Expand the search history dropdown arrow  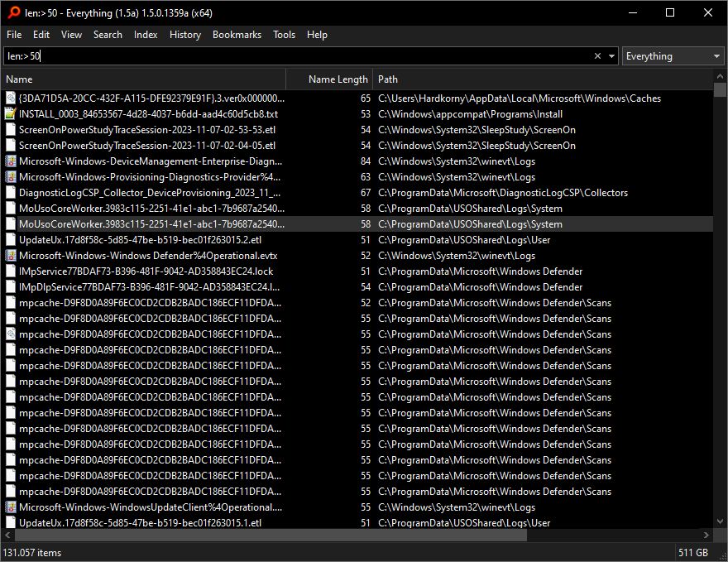point(611,56)
